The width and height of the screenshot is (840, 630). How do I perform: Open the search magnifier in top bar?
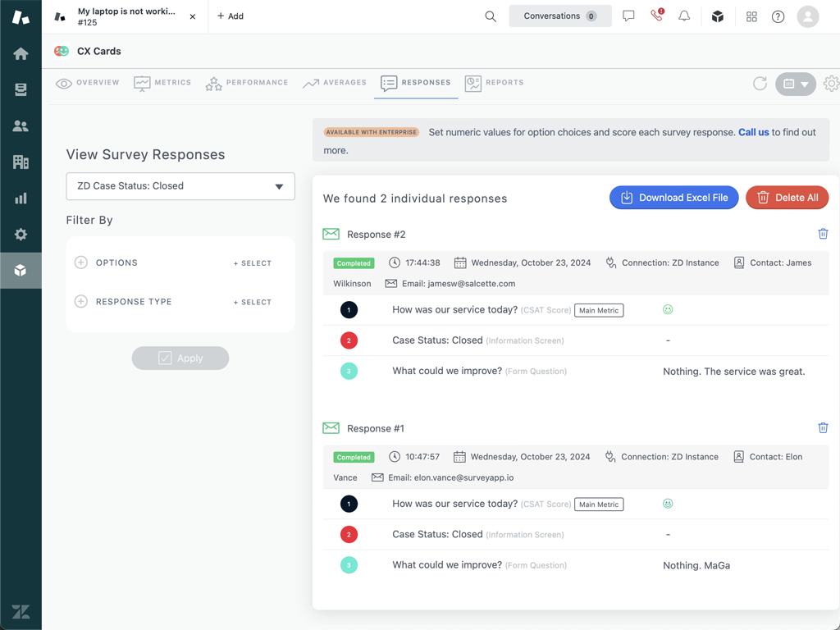491,16
